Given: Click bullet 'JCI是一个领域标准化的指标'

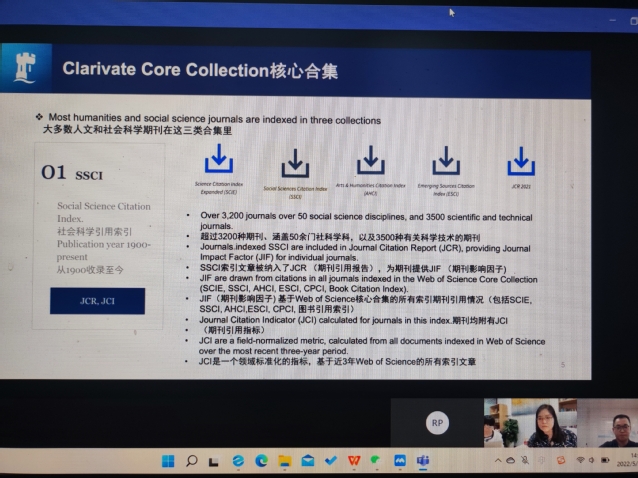Looking at the screenshot, I should point(337,361).
